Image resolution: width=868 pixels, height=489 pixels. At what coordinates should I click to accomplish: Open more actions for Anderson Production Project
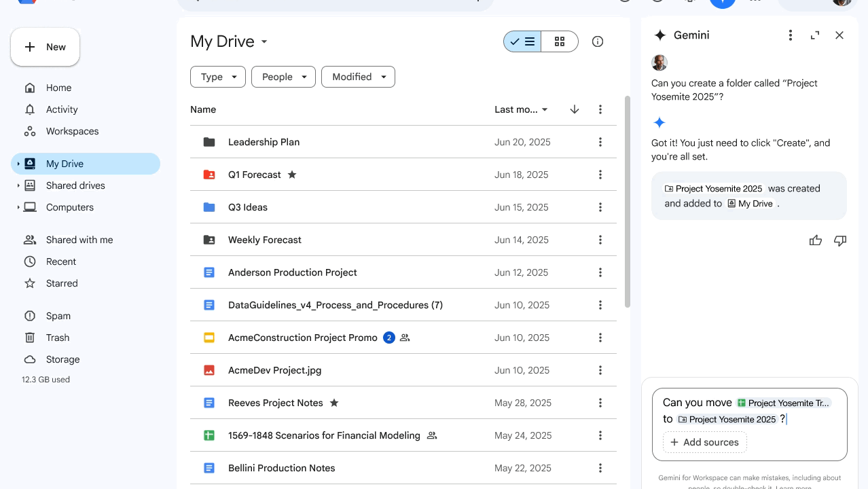click(600, 272)
